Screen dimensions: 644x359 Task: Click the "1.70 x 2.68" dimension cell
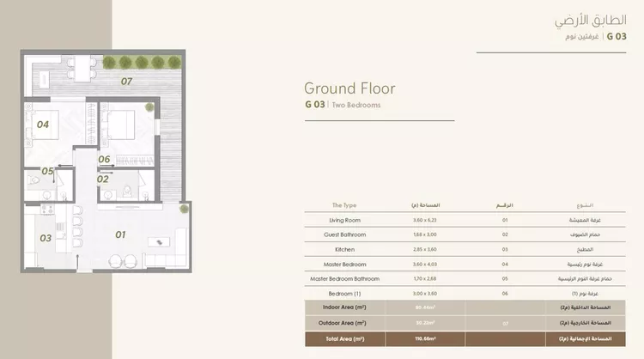425,279
